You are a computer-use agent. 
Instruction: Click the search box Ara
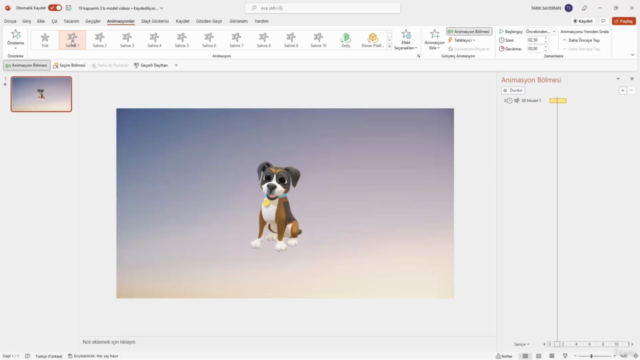point(322,8)
